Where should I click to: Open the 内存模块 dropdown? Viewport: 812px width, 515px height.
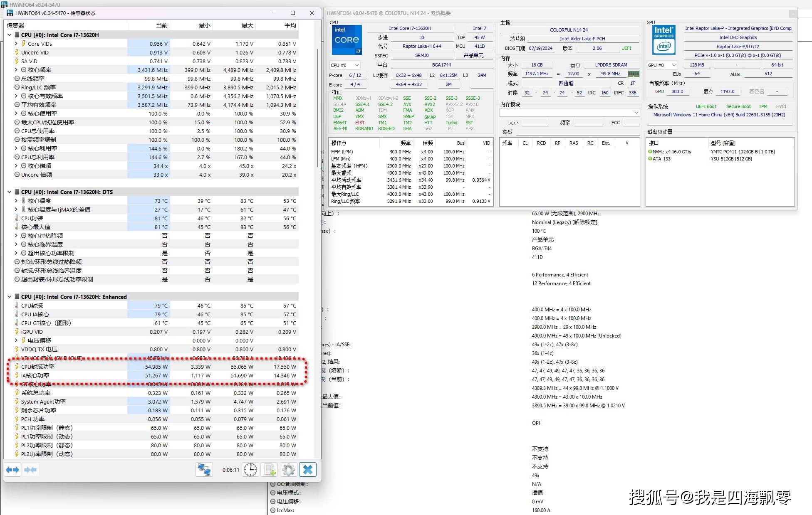[569, 113]
